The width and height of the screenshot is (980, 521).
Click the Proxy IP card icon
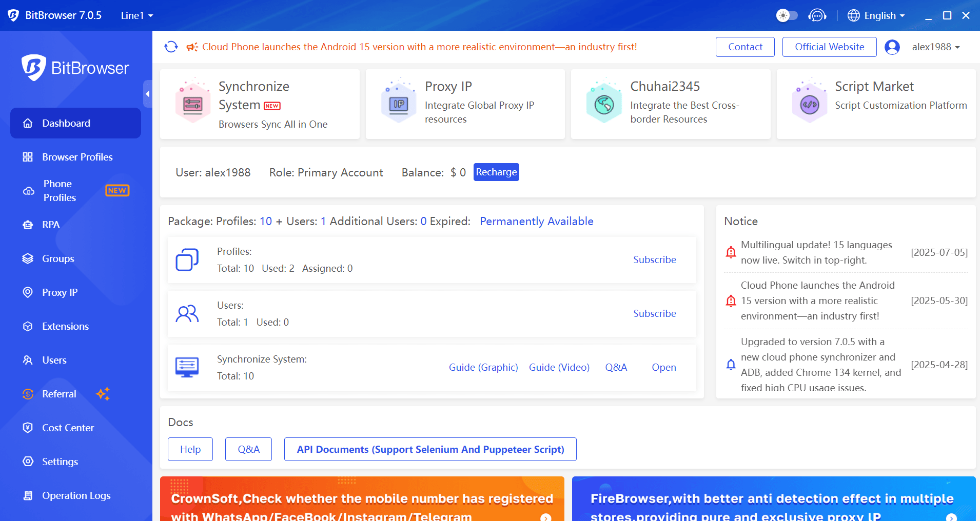click(399, 102)
